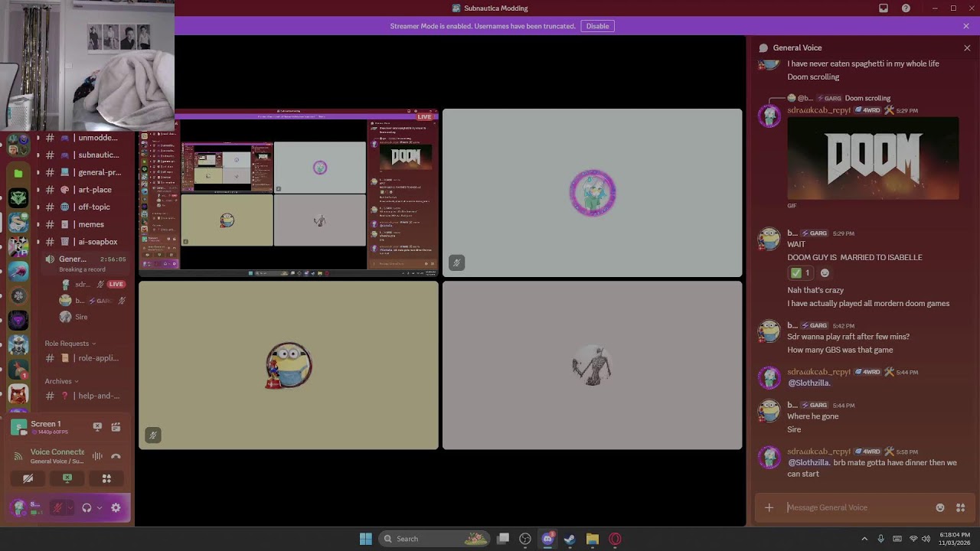This screenshot has width=980, height=551.
Task: Open the green folder server icon
Action: click(x=18, y=174)
